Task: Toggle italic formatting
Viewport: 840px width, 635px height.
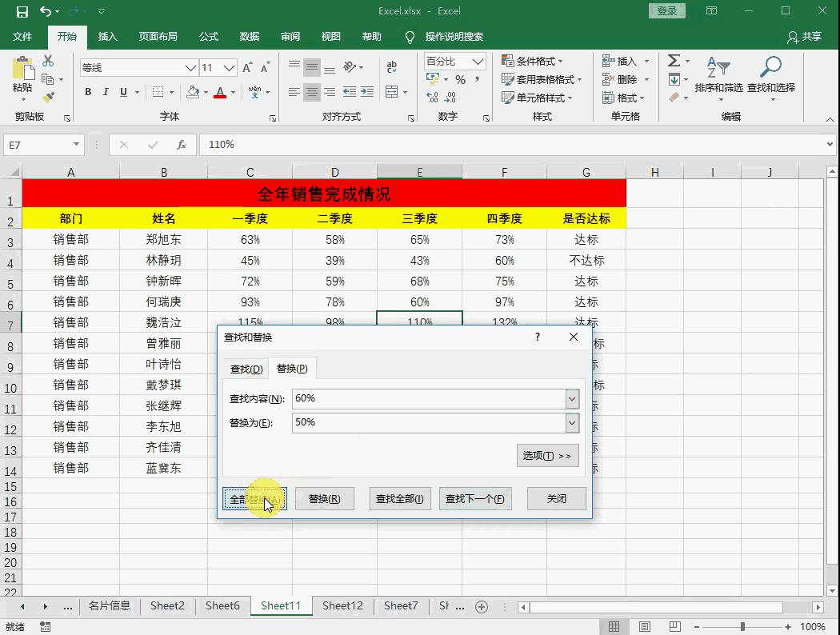Action: click(x=105, y=92)
